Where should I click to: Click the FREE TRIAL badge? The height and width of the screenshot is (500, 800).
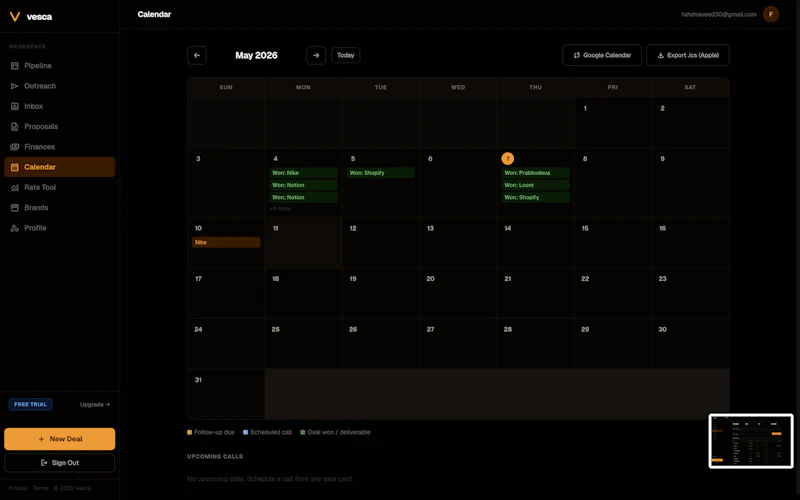click(31, 405)
